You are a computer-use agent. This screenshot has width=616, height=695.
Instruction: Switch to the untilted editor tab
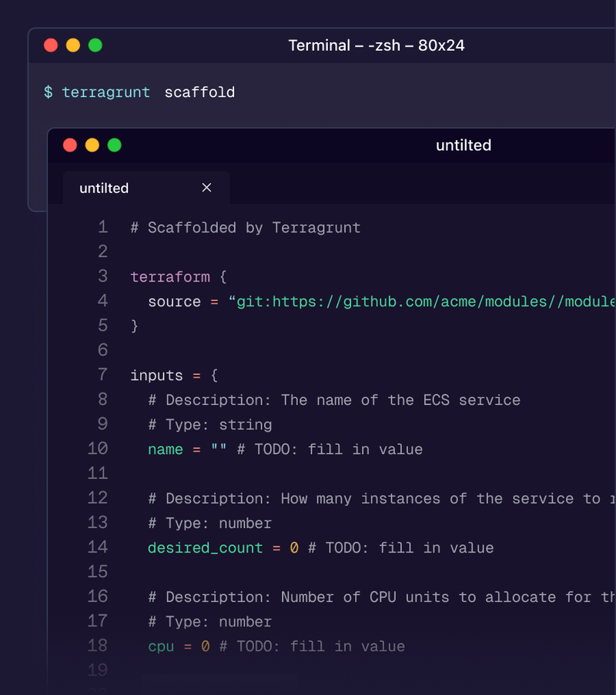click(103, 188)
